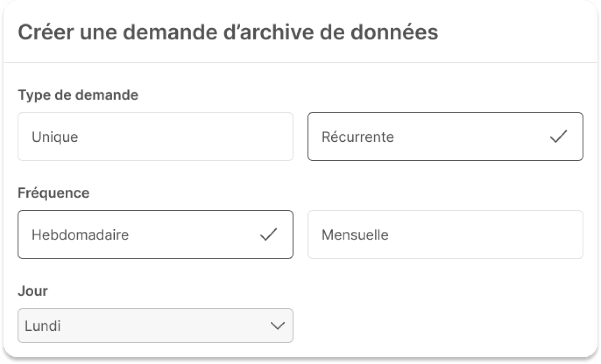The width and height of the screenshot is (601, 364).
Task: Open the Jour day dropdown
Action: [155, 326]
